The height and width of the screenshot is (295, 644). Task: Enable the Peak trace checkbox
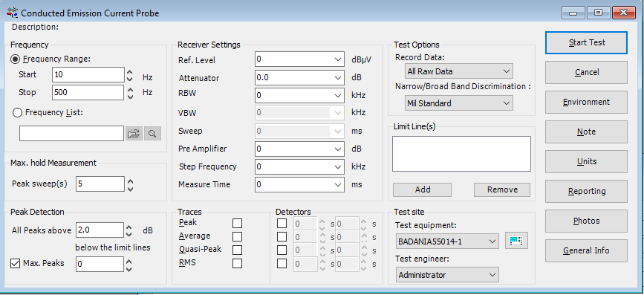tap(238, 223)
